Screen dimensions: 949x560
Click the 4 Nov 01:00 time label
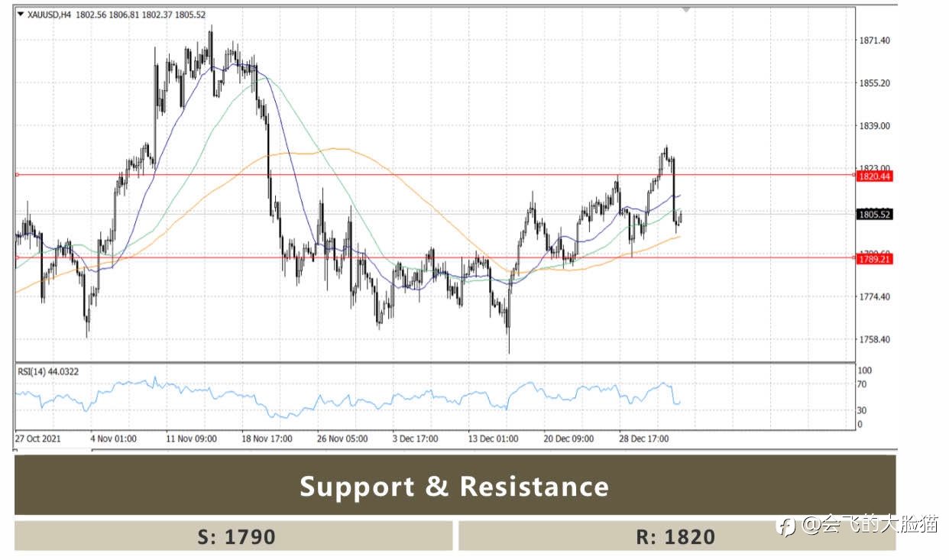(x=112, y=439)
